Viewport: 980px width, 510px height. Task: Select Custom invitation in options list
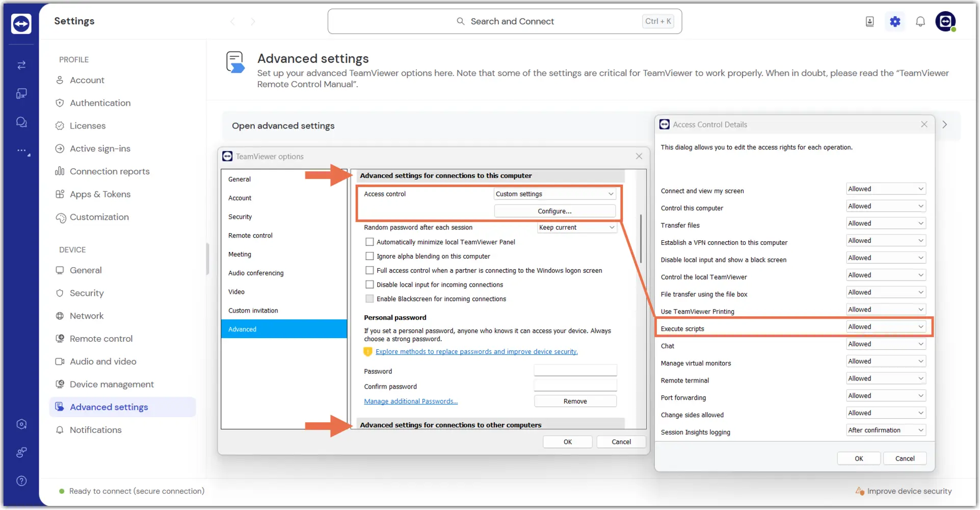284,311
